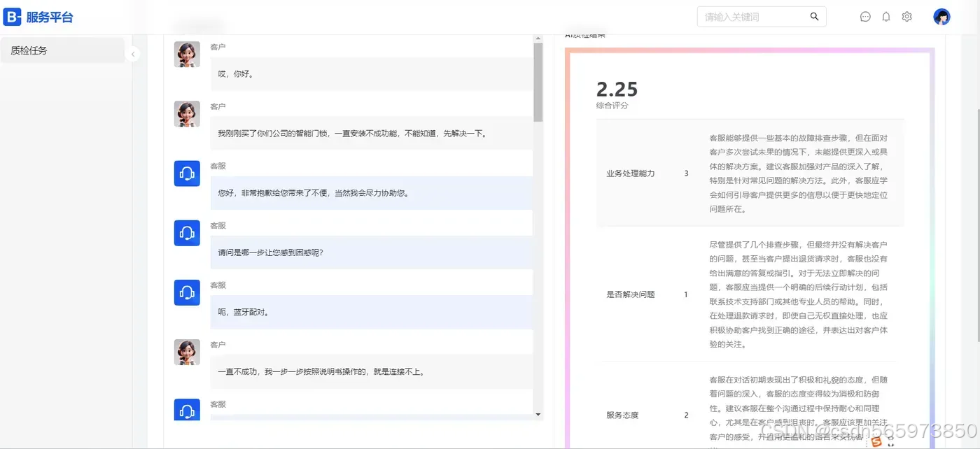This screenshot has height=449, width=980.
Task: Click the up arrow above the chat scrollbar
Action: click(538, 37)
